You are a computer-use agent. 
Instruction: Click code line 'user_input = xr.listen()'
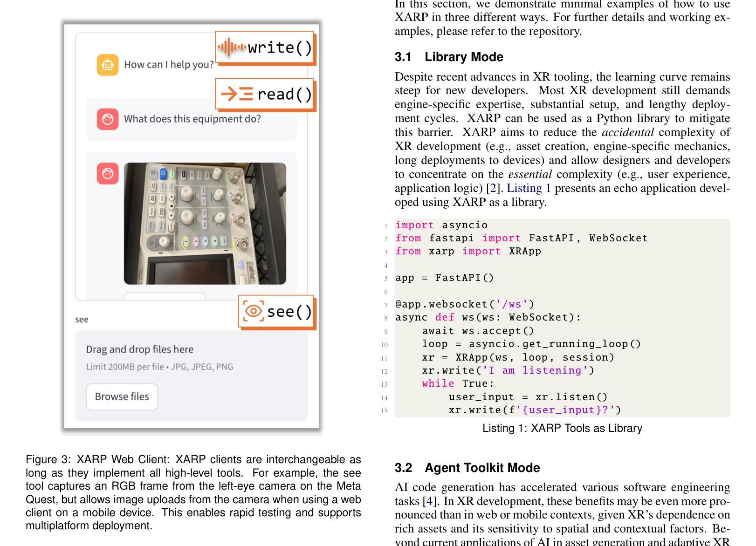tap(529, 397)
